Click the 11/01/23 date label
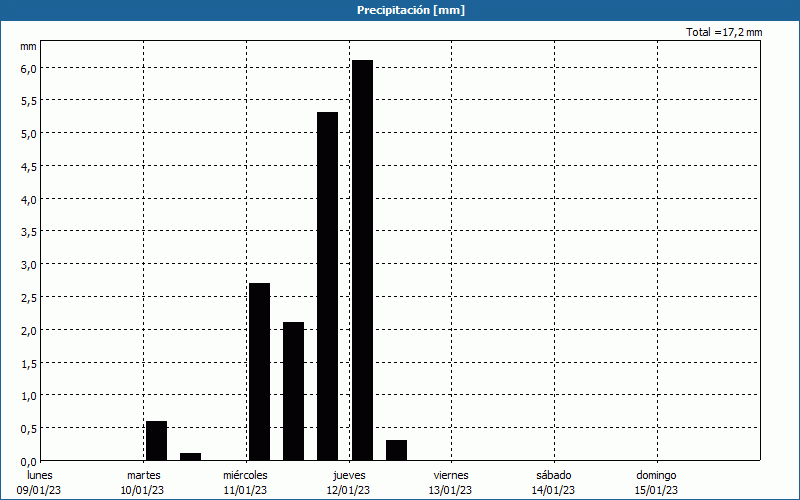The width and height of the screenshot is (800, 500). (x=245, y=490)
